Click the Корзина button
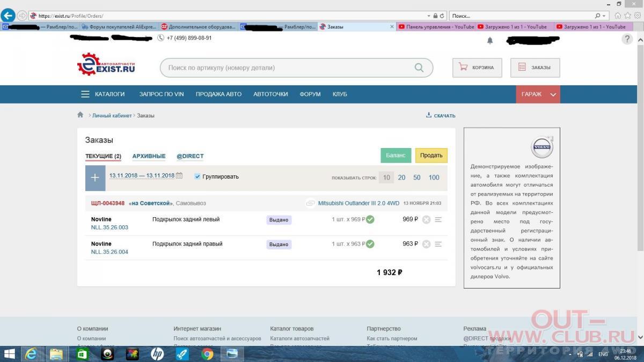The width and height of the screenshot is (644, 362). [477, 68]
